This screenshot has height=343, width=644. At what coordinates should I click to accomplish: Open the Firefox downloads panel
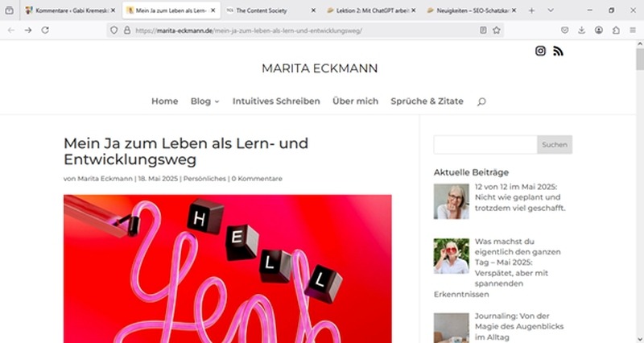pyautogui.click(x=581, y=30)
